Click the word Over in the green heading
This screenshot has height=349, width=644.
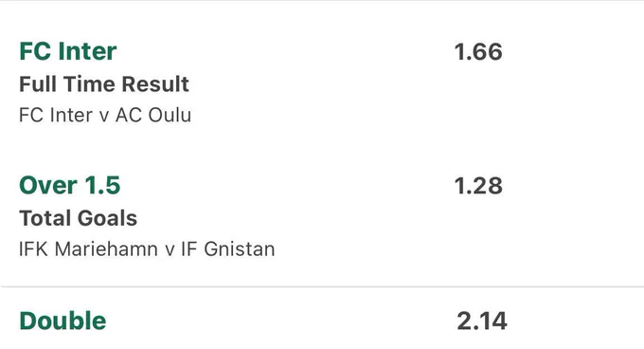48,185
